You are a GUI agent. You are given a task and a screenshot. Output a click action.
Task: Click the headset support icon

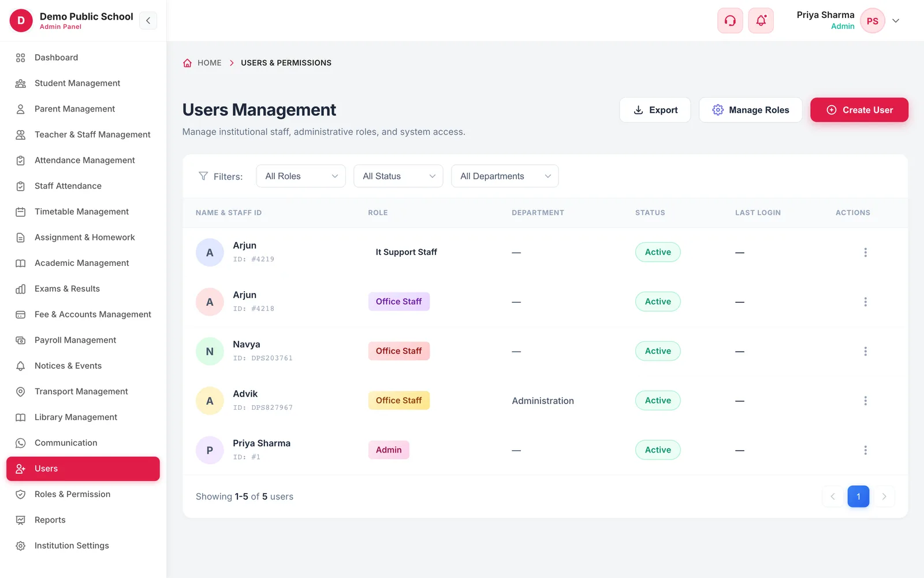(x=730, y=21)
